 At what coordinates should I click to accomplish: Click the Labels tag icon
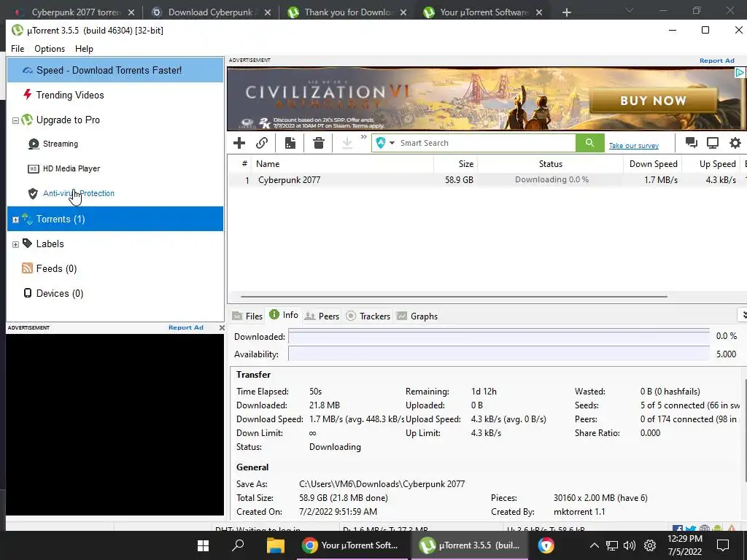coord(28,244)
